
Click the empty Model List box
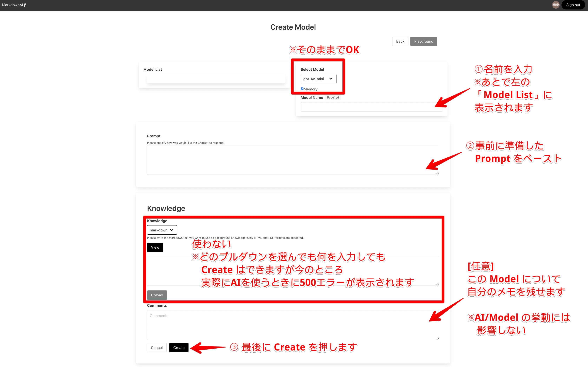coord(216,79)
